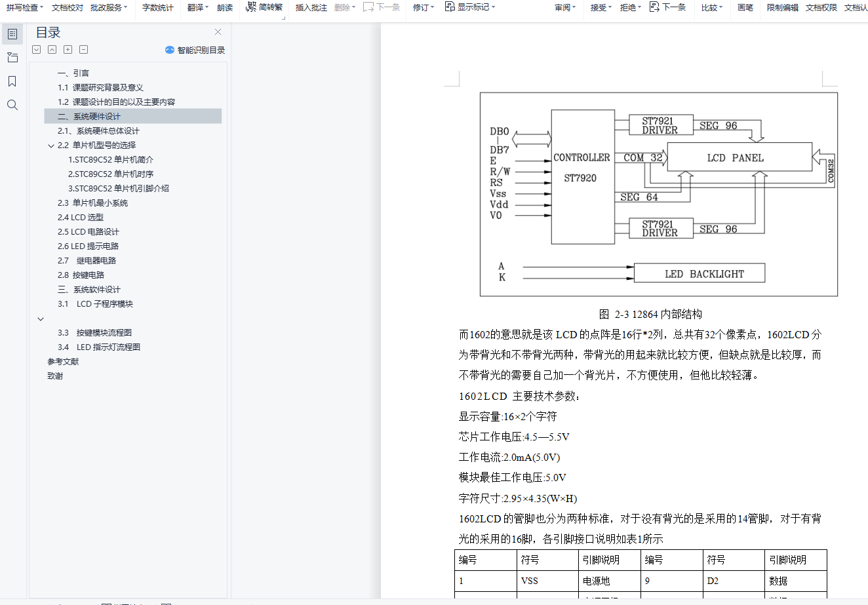Click the LED BACKLIGHT block in the diagram
Screen dimensions: 868x605
click(700, 273)
